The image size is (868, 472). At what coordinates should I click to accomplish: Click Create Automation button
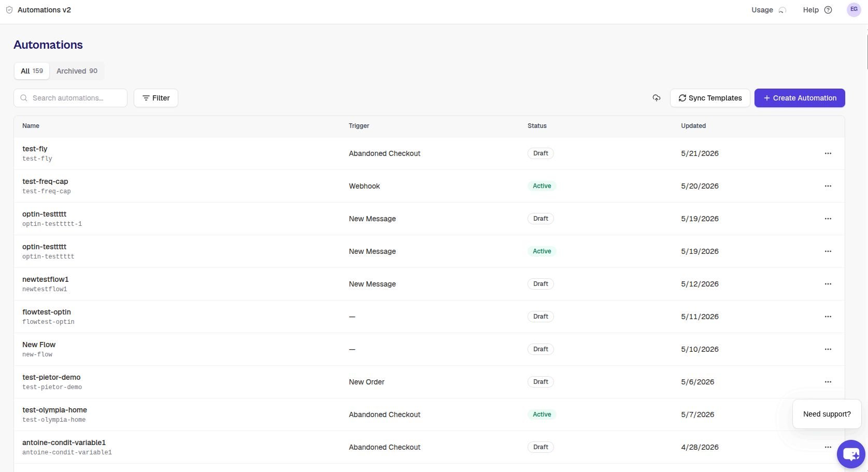(800, 98)
